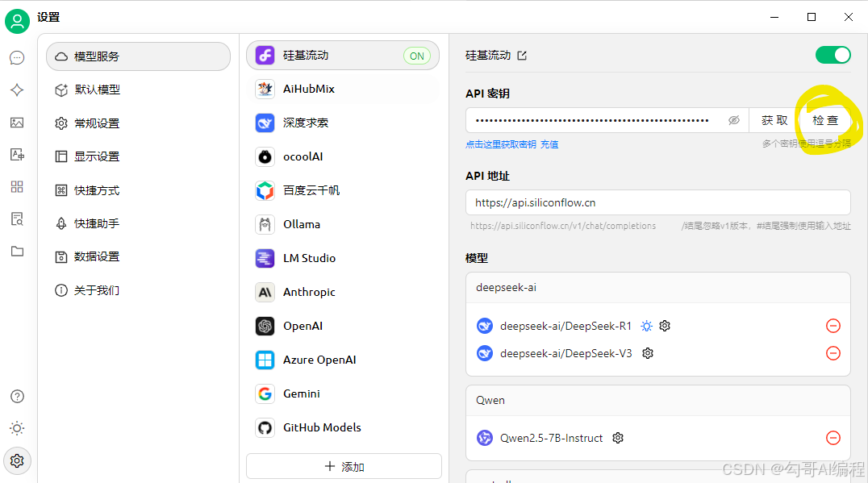Select the 百度云千帆 provider
Image resolution: width=868 pixels, height=483 pixels.
[x=343, y=190]
